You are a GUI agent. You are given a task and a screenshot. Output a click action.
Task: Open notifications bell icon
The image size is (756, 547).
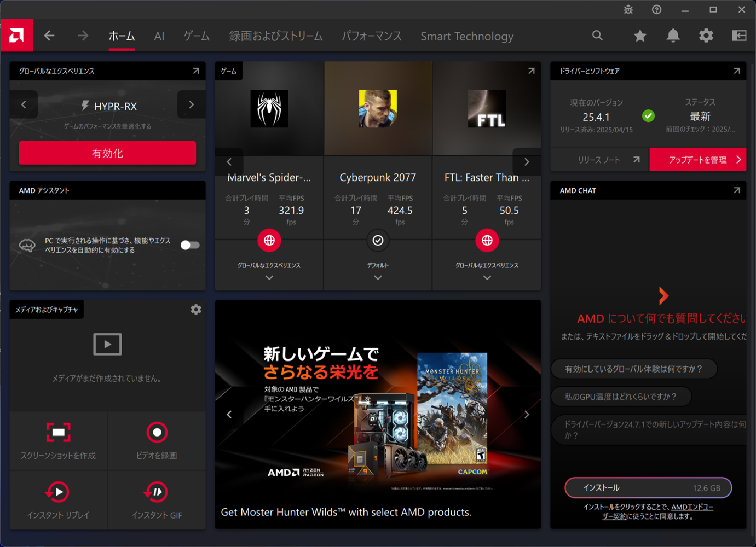[673, 36]
